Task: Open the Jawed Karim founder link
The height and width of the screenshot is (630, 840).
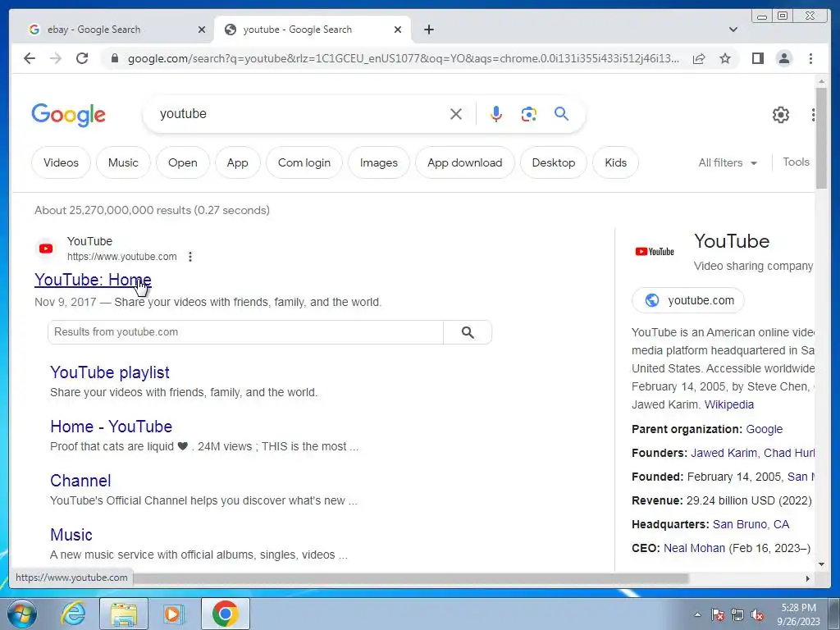Action: (724, 453)
